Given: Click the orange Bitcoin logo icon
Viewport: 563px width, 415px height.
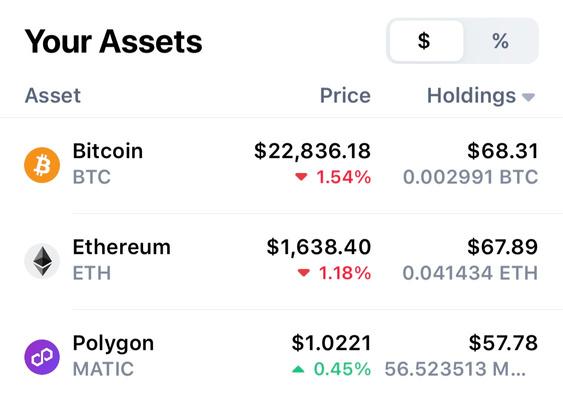Looking at the screenshot, I should click(42, 165).
